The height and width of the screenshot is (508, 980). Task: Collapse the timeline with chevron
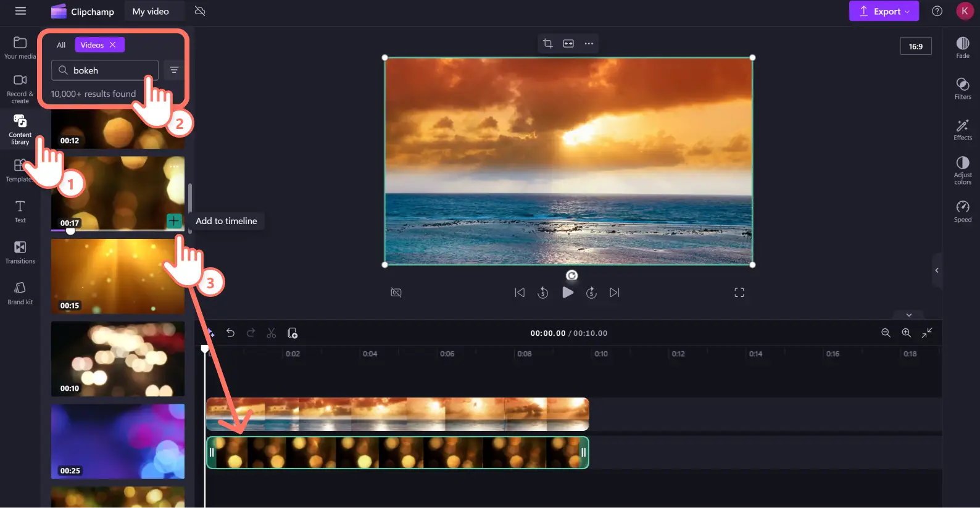[x=909, y=315]
